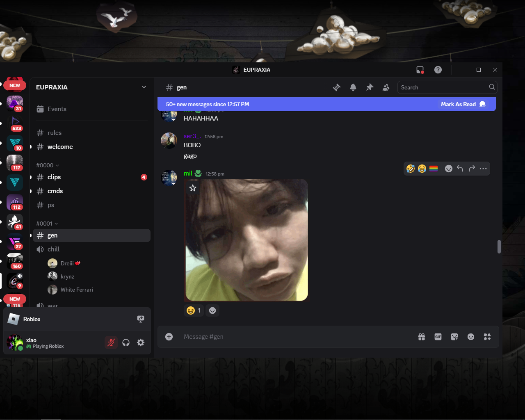The width and height of the screenshot is (525, 420).
Task: Toggle the microphone mute button
Action: point(111,342)
